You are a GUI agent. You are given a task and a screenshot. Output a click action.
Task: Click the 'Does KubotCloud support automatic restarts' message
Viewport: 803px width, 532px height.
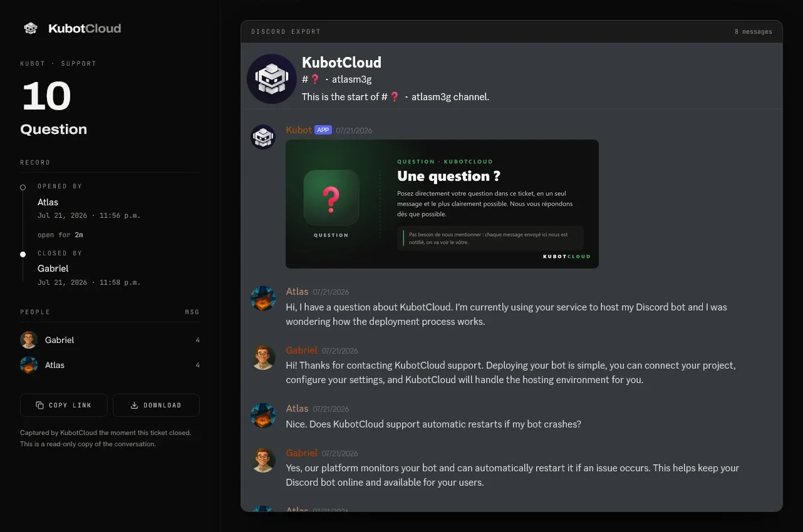(433, 424)
